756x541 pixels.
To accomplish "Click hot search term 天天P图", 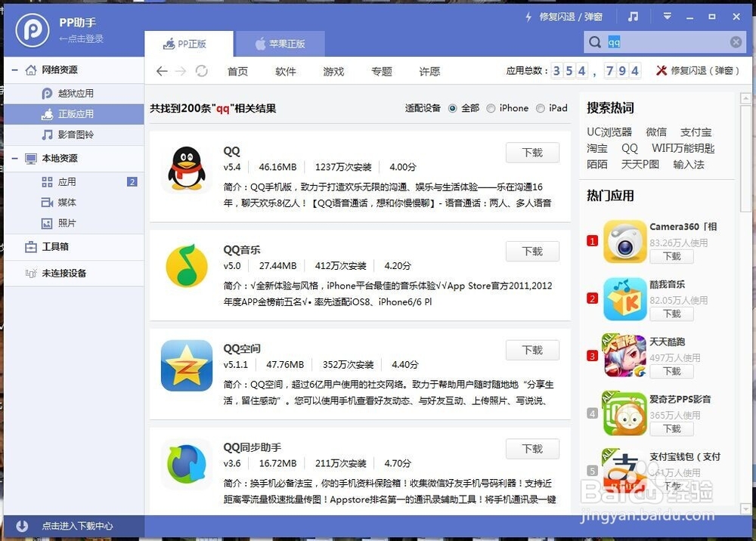I will pos(640,164).
